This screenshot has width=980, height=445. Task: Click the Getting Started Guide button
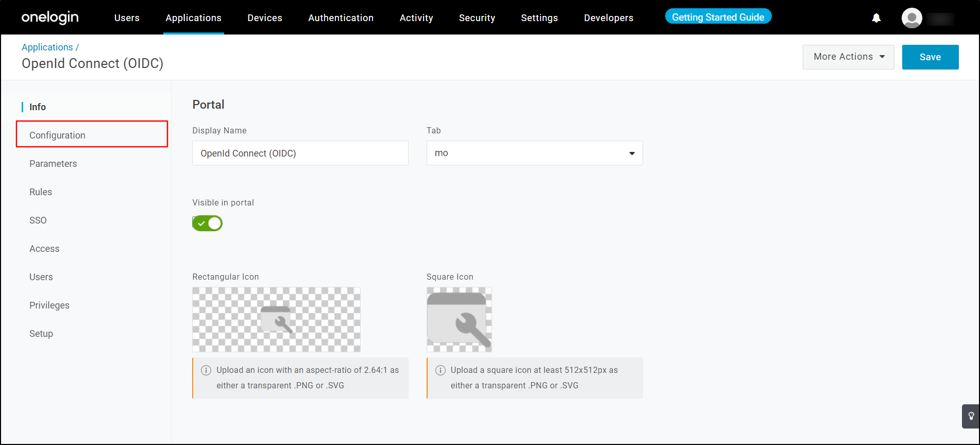718,17
